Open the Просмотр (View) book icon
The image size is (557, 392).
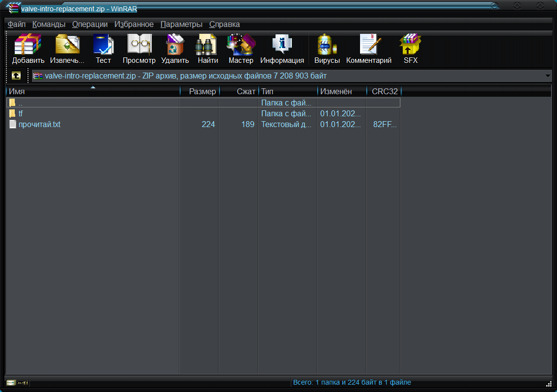click(x=139, y=44)
